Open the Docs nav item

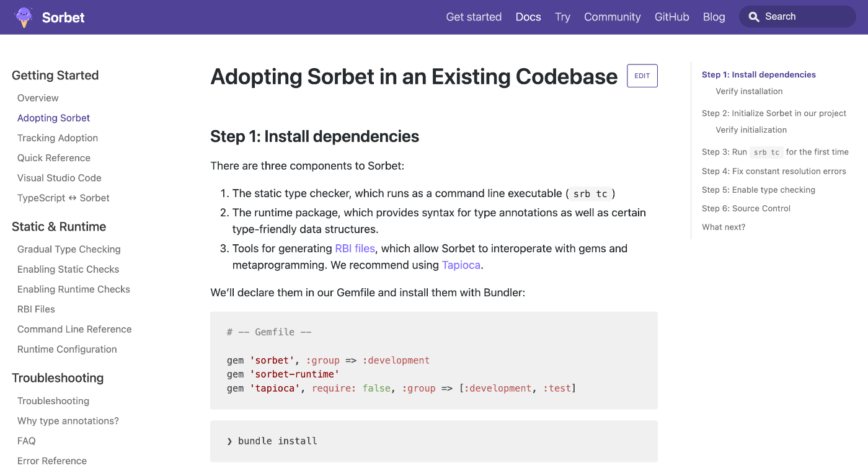(528, 17)
